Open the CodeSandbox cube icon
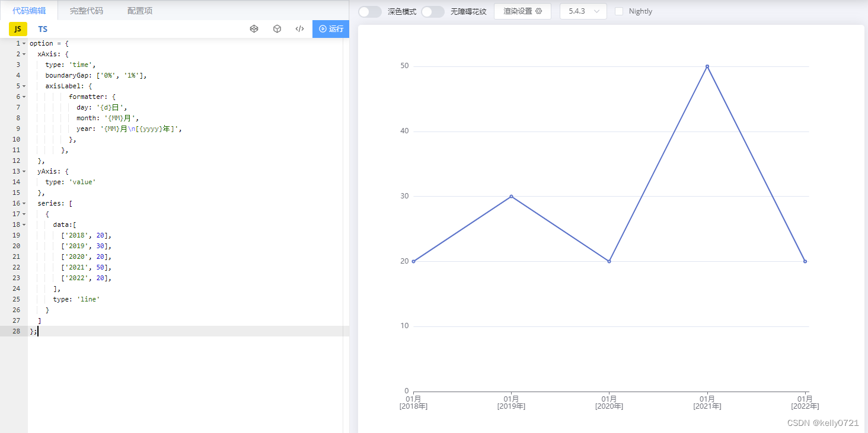 [277, 28]
